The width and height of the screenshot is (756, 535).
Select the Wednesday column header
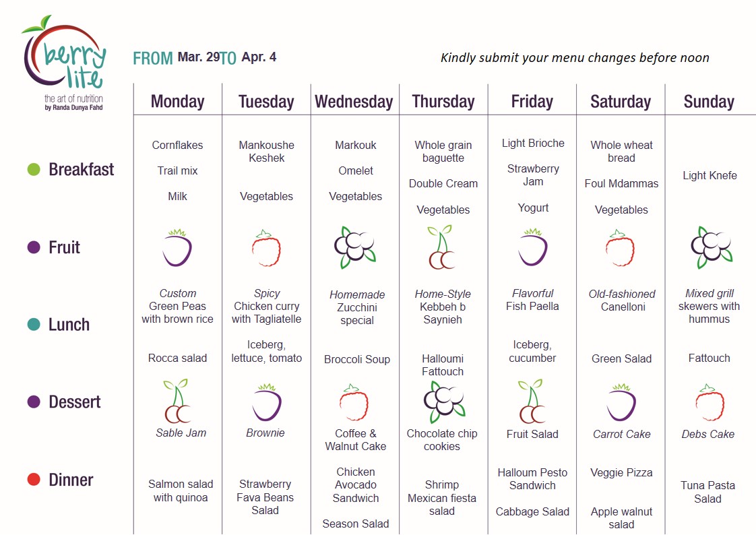[354, 102]
